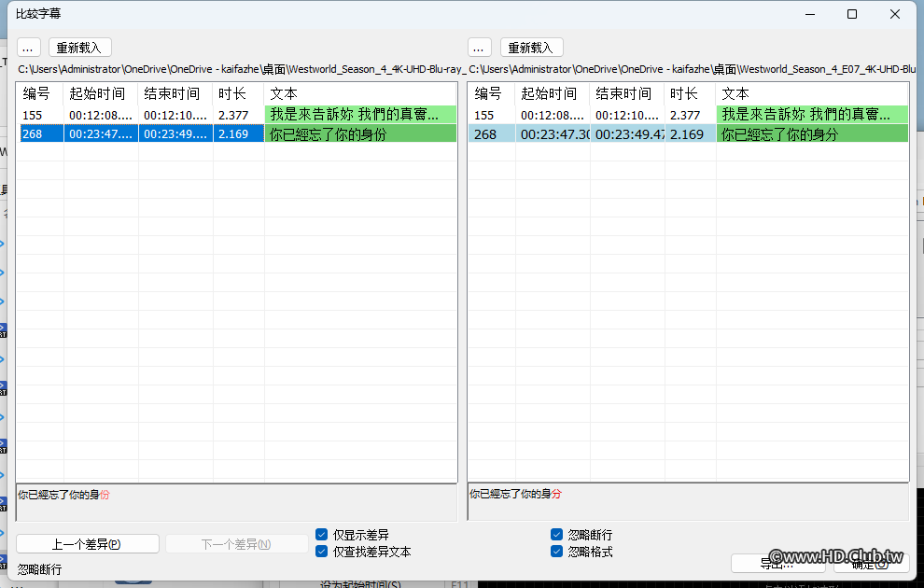Click left row 155 duration 2.377

point(239,115)
